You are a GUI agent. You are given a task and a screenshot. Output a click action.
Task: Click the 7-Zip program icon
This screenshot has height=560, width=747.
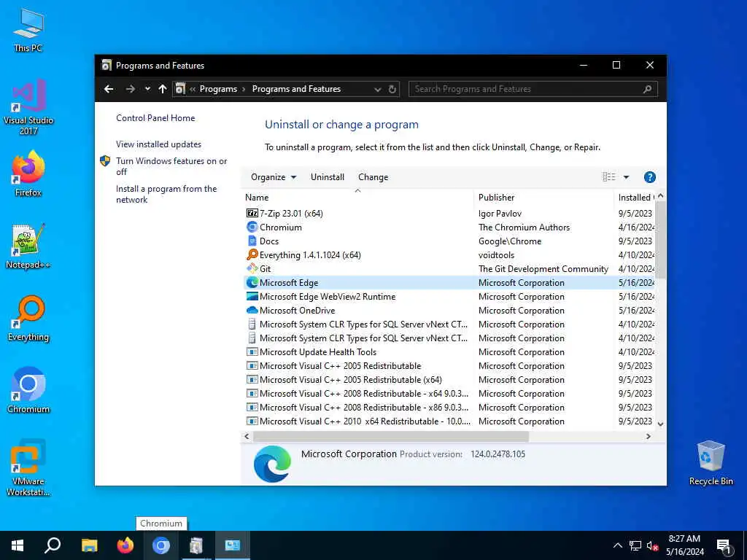click(x=252, y=214)
